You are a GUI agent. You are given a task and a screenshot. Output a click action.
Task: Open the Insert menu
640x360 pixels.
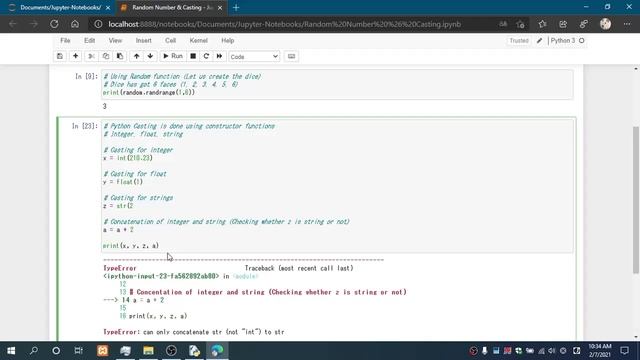[144, 40]
